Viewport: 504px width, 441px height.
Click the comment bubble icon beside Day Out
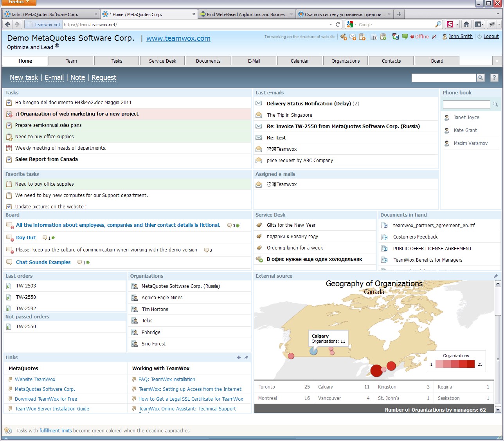tap(45, 238)
